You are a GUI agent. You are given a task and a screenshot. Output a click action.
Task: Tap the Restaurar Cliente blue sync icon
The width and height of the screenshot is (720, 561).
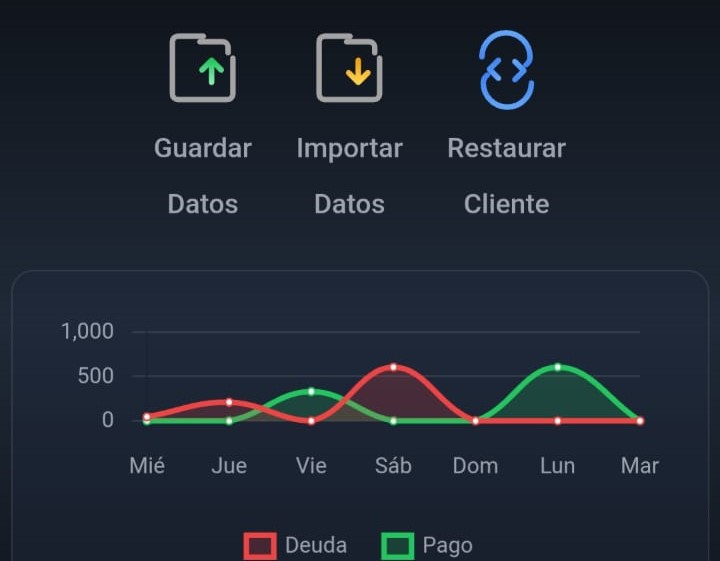coord(506,70)
